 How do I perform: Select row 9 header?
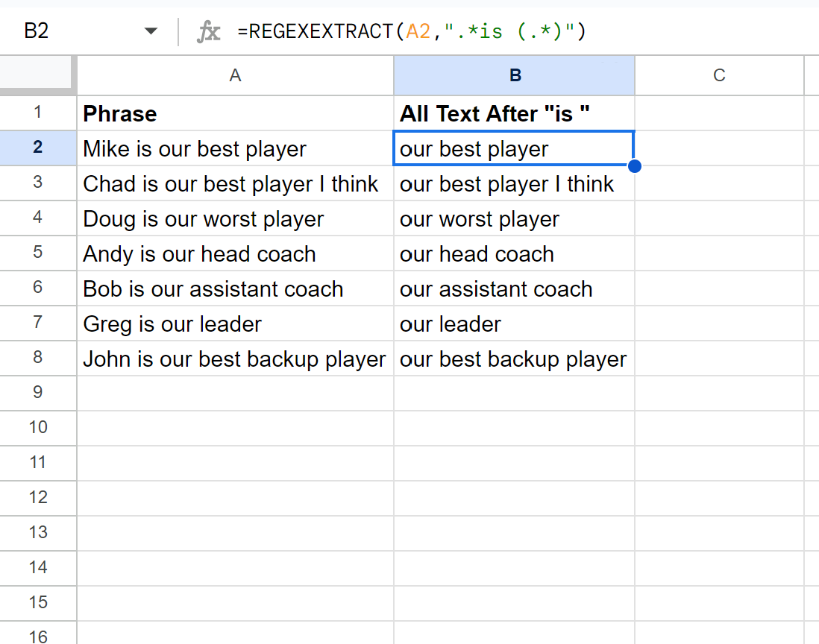click(x=38, y=393)
